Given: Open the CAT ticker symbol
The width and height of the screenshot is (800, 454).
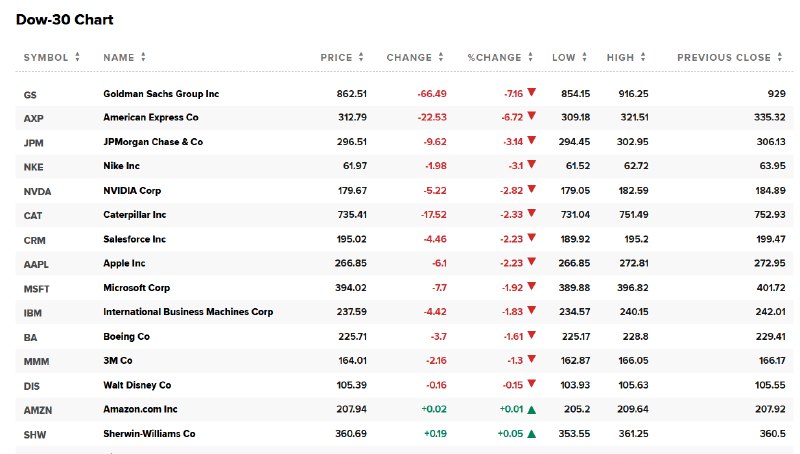Looking at the screenshot, I should [33, 216].
